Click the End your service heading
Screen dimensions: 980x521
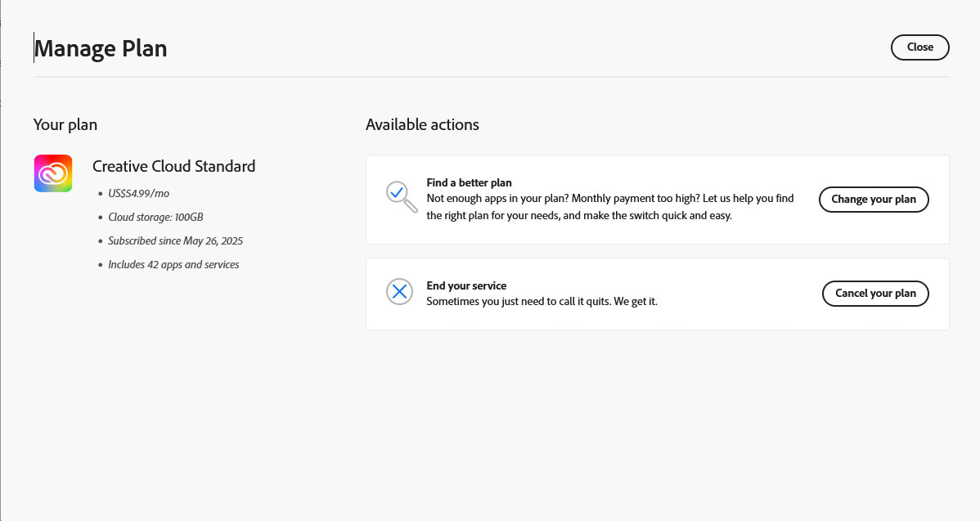466,285
